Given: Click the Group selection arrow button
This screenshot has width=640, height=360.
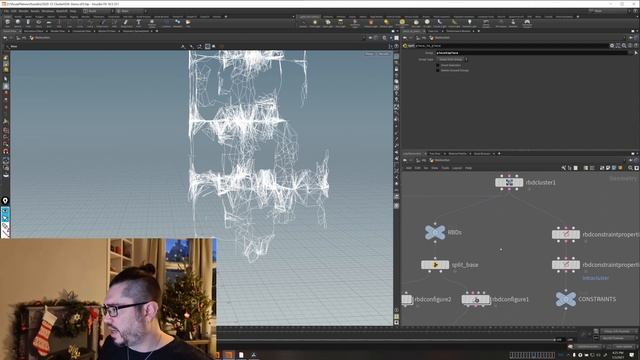Looking at the screenshot, I should [636, 53].
